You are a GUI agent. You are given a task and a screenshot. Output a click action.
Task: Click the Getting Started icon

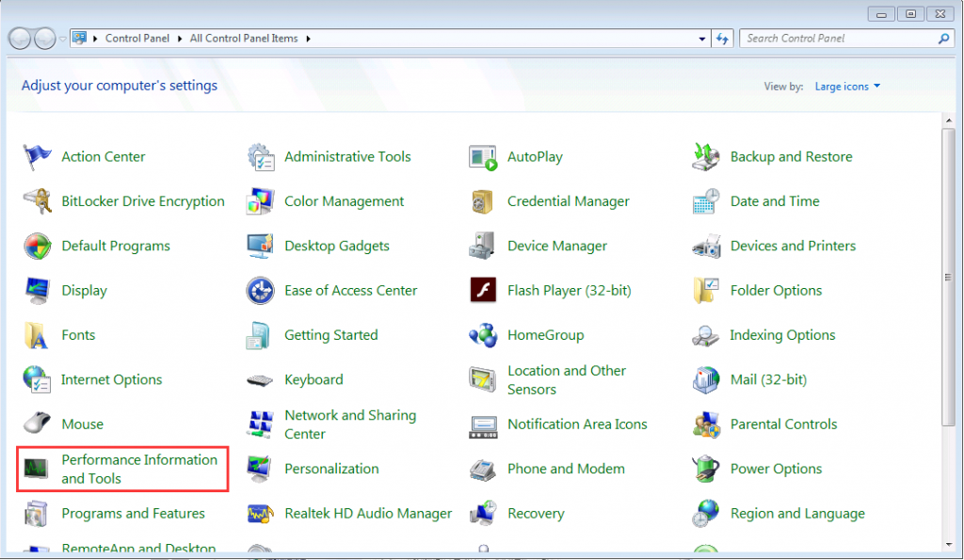[x=258, y=335]
